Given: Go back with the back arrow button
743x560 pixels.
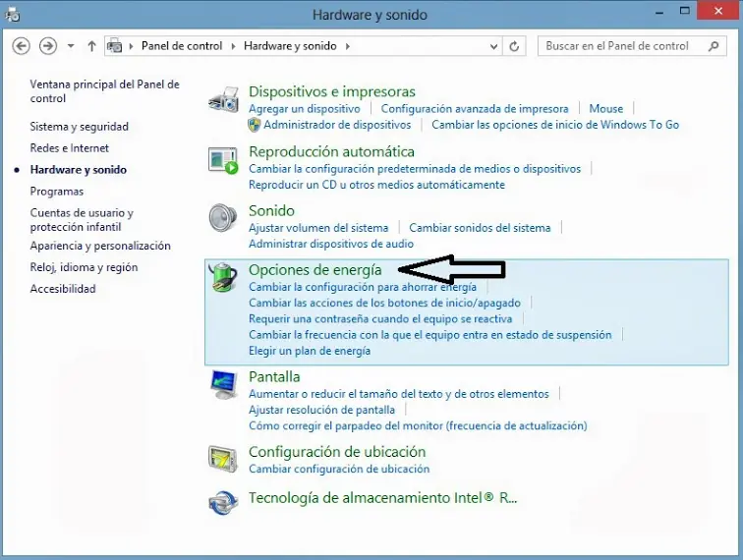Looking at the screenshot, I should click(22, 46).
